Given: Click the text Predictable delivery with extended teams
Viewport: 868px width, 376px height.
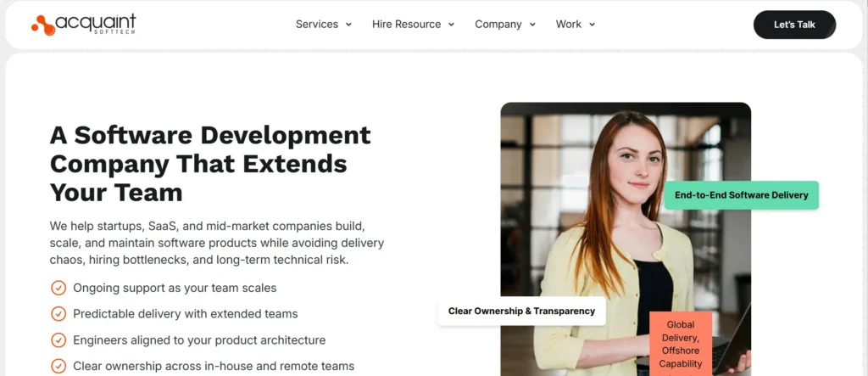Looking at the screenshot, I should pos(186,314).
